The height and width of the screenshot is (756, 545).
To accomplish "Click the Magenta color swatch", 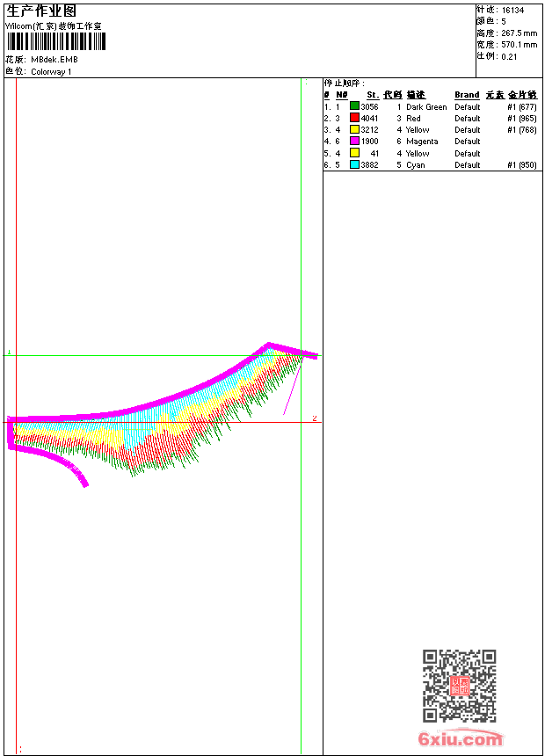I will click(x=355, y=141).
